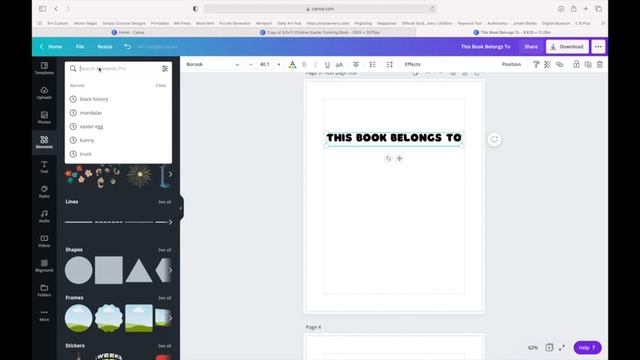
Task: Open the Help button
Action: [x=587, y=347]
